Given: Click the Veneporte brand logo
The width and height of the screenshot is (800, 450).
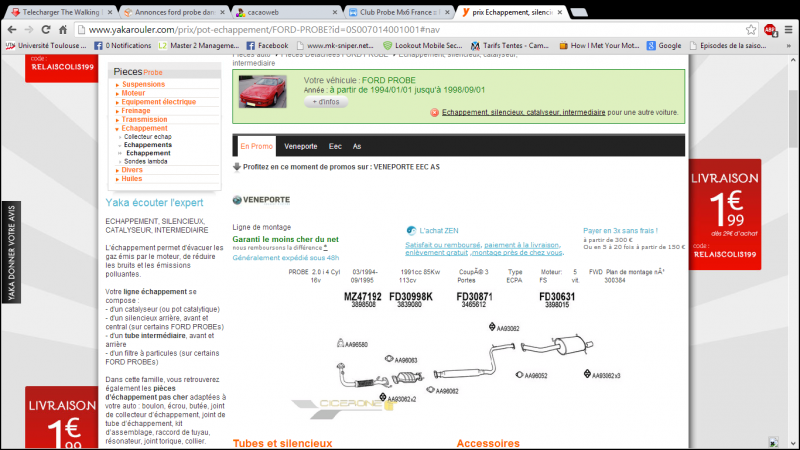Looking at the screenshot, I should (x=261, y=200).
